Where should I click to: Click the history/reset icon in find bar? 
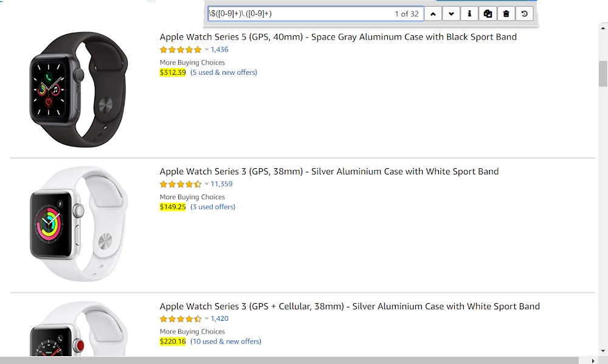pos(524,14)
